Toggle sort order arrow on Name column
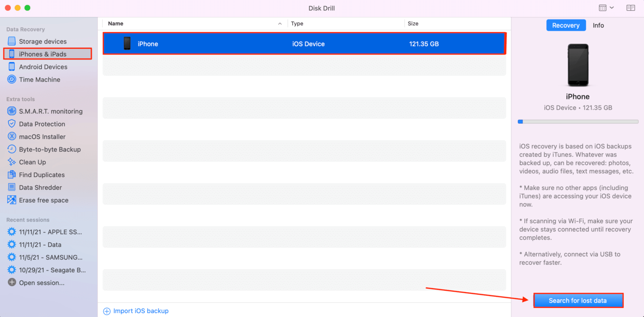 [280, 23]
